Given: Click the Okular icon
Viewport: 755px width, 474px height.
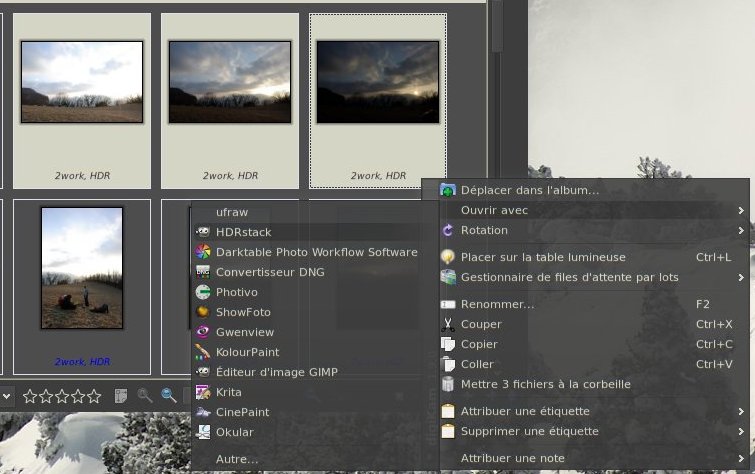Looking at the screenshot, I should point(203,432).
